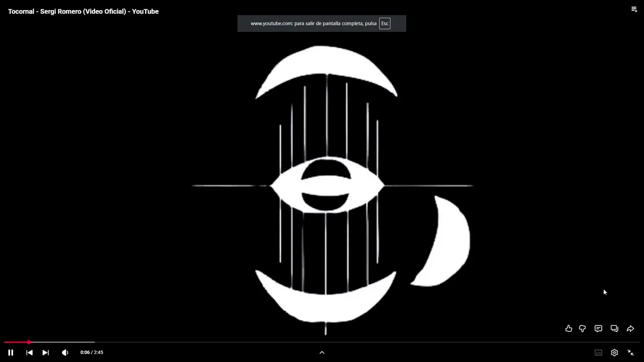Seek on the video progress bar
This screenshot has width=644, height=362.
tap(322, 342)
